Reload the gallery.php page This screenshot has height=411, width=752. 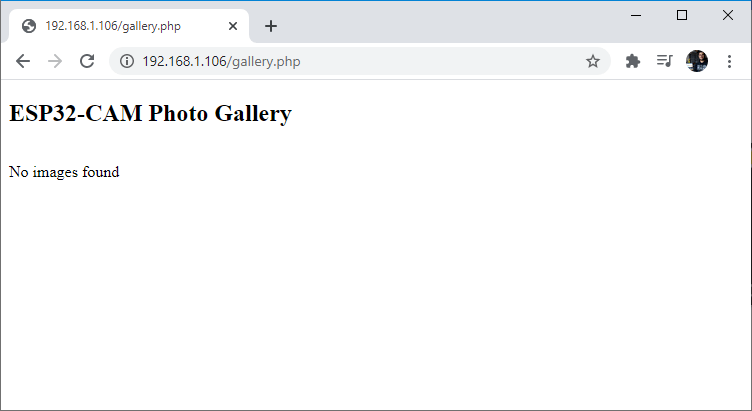(x=87, y=61)
